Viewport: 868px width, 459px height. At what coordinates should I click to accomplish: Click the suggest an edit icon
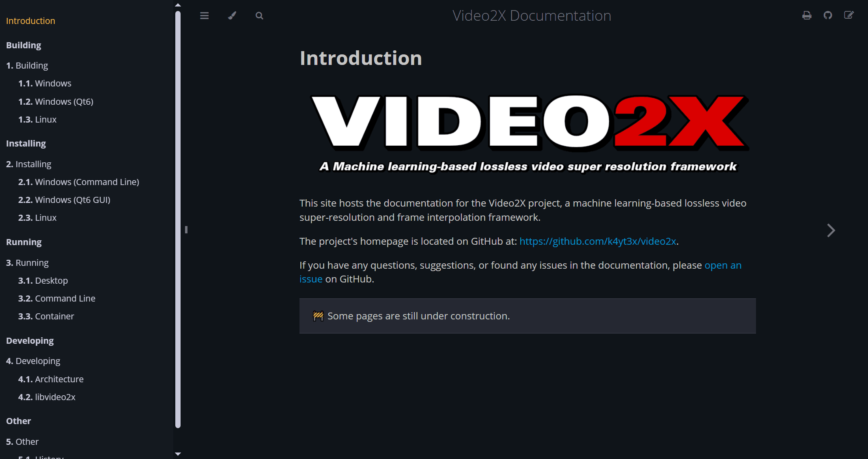pyautogui.click(x=849, y=15)
